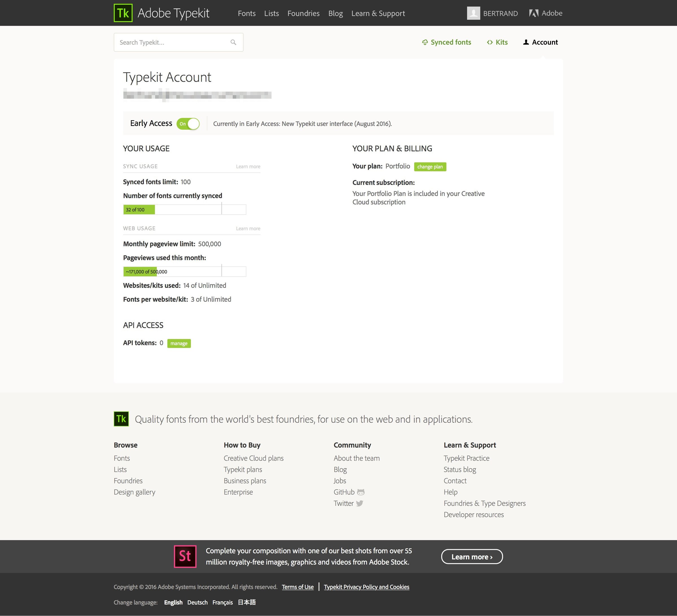
Task: Open Enterprise footer link
Action: (x=238, y=492)
